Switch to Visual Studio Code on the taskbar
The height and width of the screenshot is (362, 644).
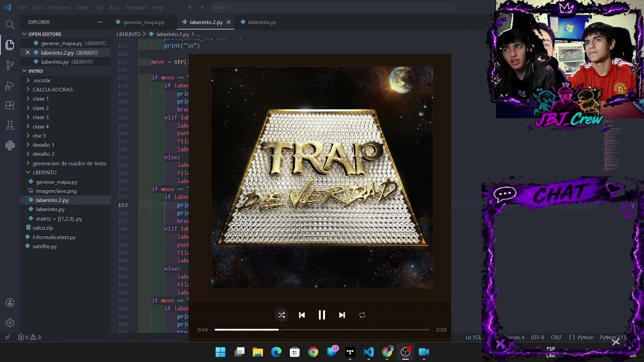point(369,352)
